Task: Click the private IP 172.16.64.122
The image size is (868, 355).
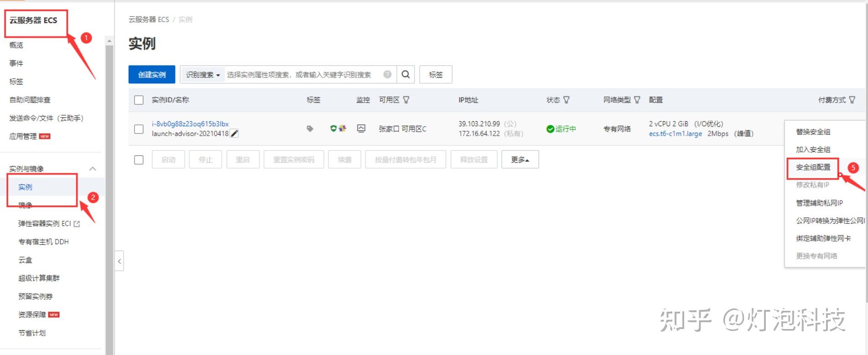Action: pos(479,134)
